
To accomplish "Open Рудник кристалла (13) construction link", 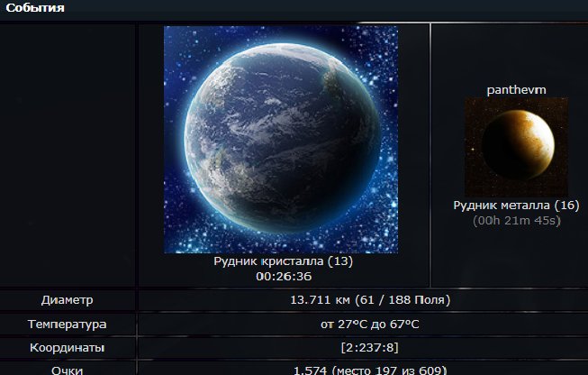I will [x=283, y=261].
